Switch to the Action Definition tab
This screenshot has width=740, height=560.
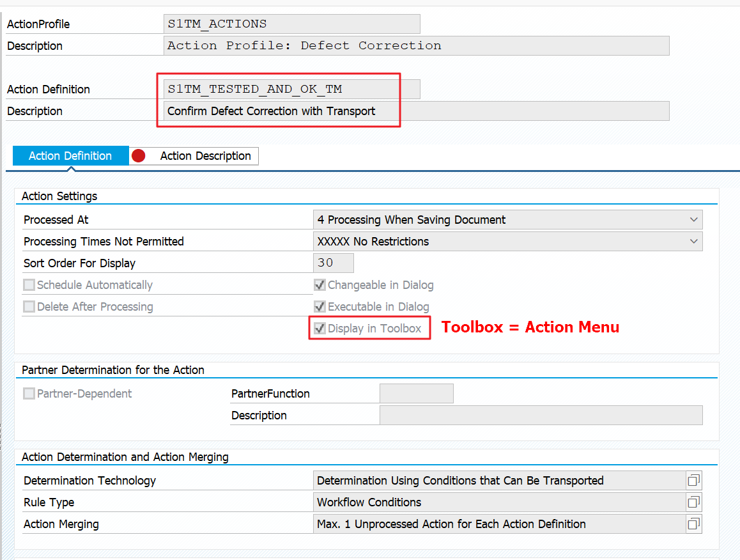[x=70, y=156]
